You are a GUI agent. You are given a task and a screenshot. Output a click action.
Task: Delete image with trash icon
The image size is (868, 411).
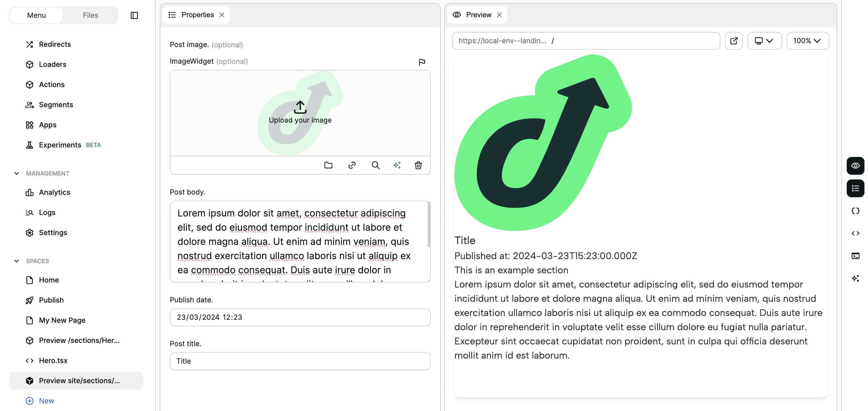click(418, 165)
